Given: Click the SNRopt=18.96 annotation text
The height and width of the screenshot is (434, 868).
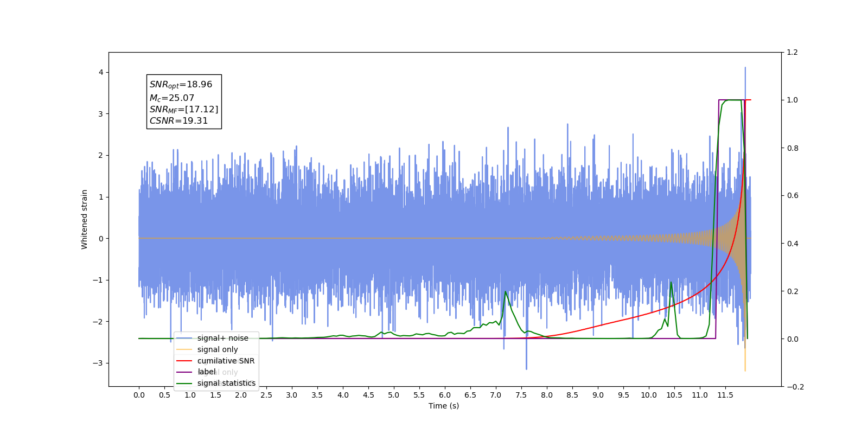Looking at the screenshot, I should [x=181, y=85].
